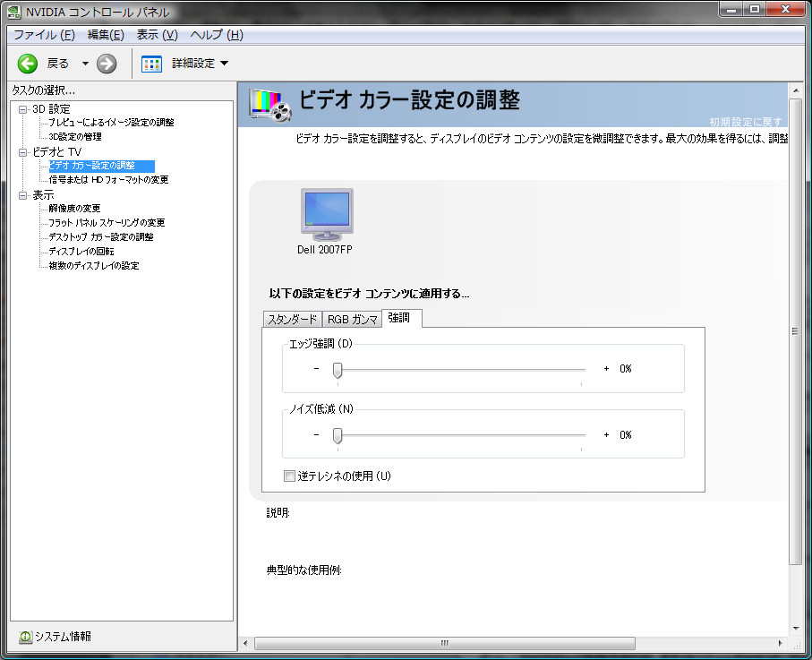812x660 pixels.
Task: Enable 逆テレシネの使用 checkbox
Action: pyautogui.click(x=289, y=476)
